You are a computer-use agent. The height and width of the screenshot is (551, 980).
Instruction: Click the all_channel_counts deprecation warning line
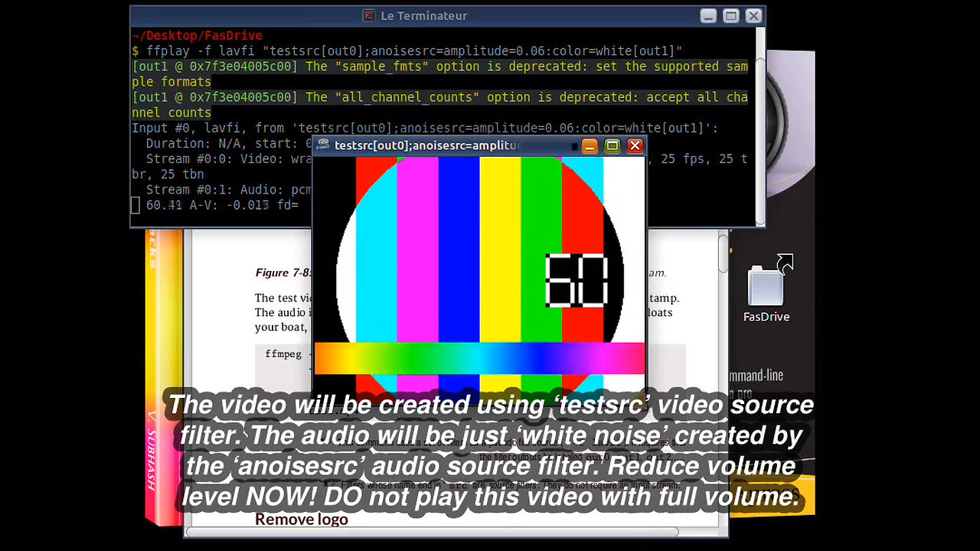439,105
